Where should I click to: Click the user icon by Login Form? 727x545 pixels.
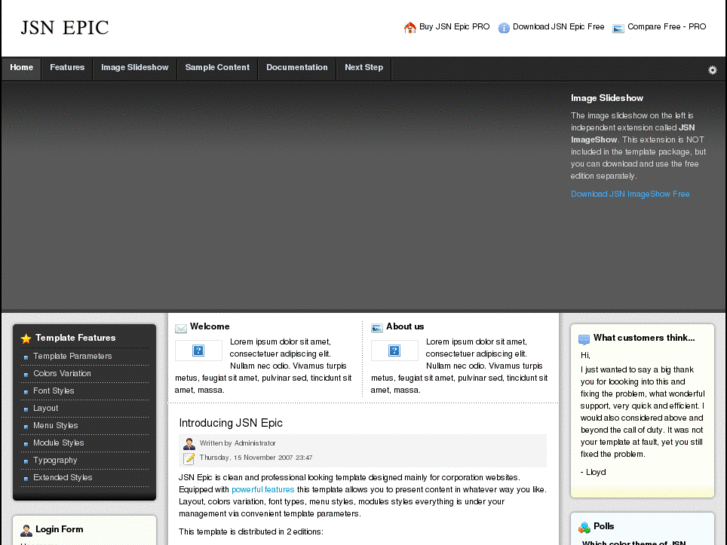point(26,530)
